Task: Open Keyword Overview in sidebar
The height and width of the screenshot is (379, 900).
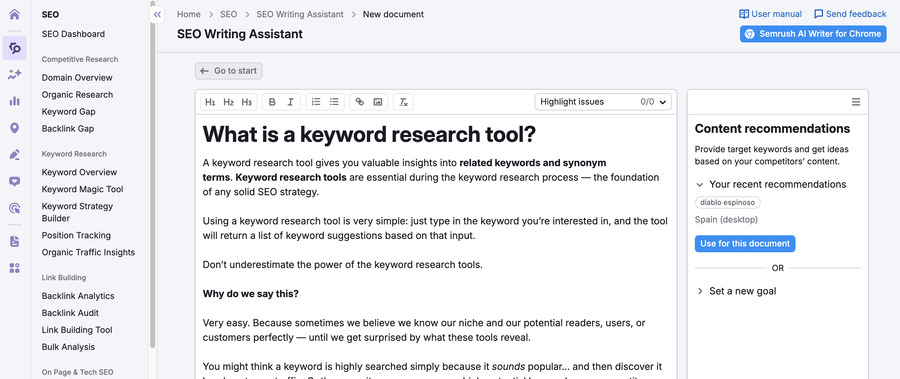Action: (79, 172)
